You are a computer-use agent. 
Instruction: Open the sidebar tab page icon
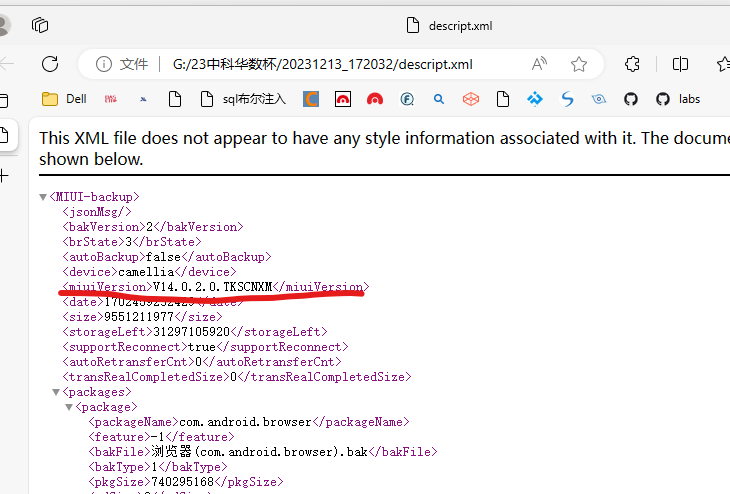(x=4, y=135)
